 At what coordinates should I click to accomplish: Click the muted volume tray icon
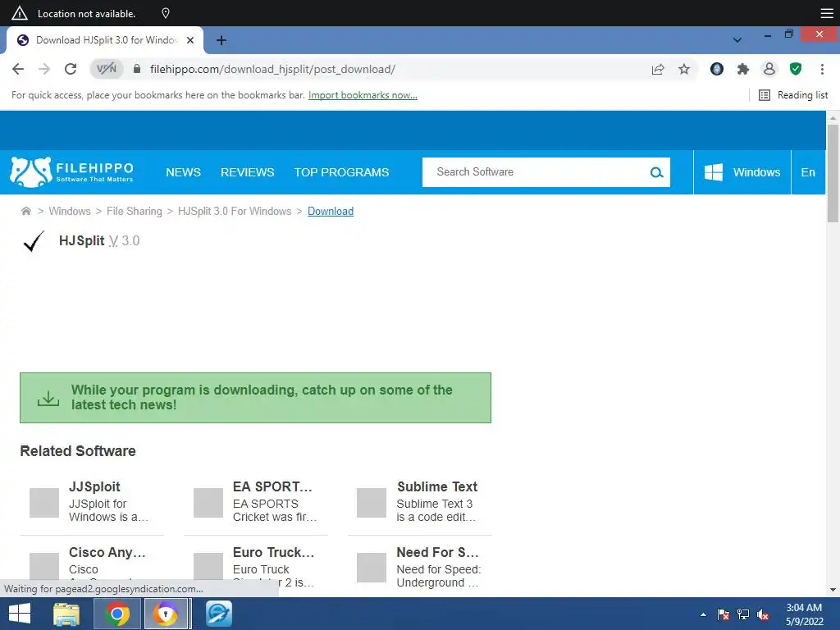click(x=763, y=614)
